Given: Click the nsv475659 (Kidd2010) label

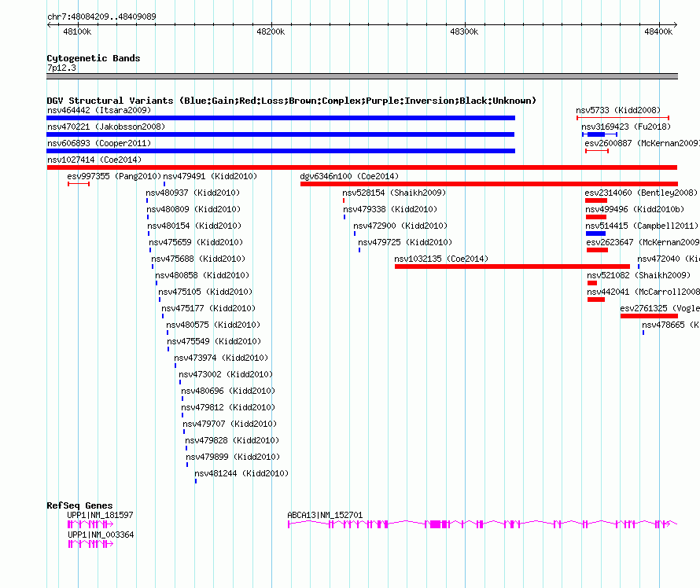Looking at the screenshot, I should pos(196,242).
